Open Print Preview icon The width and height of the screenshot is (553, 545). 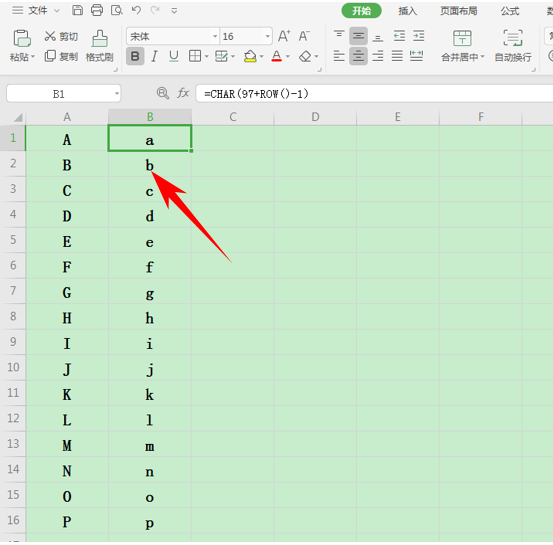[x=116, y=10]
